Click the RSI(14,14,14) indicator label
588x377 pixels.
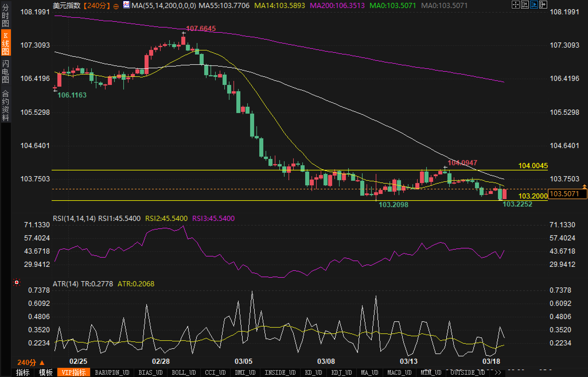(74, 218)
